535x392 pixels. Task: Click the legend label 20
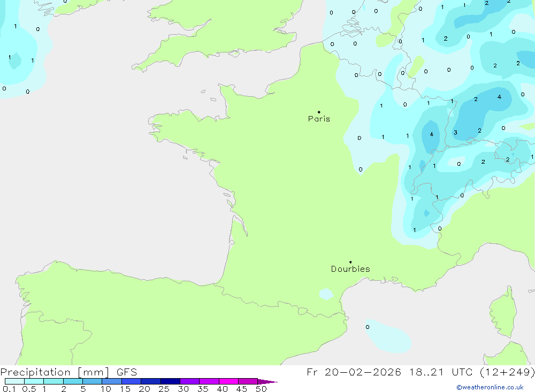pos(144,389)
